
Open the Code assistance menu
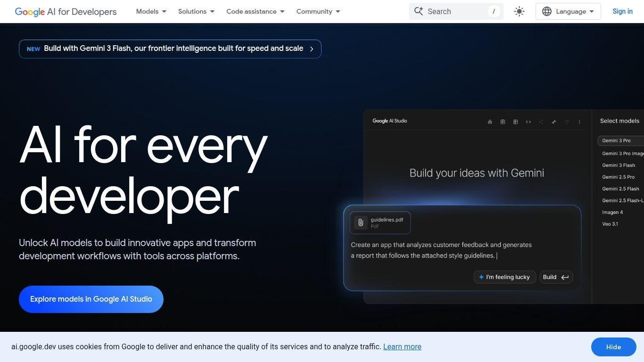tap(255, 11)
